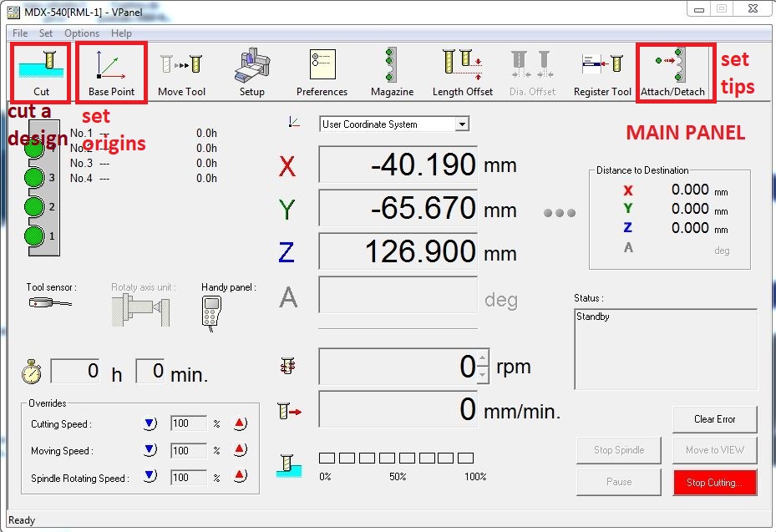This screenshot has width=776, height=532.
Task: Increase Cutting Speed override
Action: coord(240,423)
